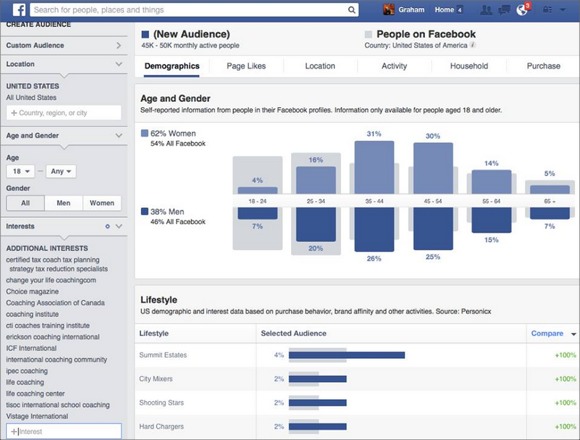Select 'erickson coaching international' interest
The image size is (580, 440).
53,337
